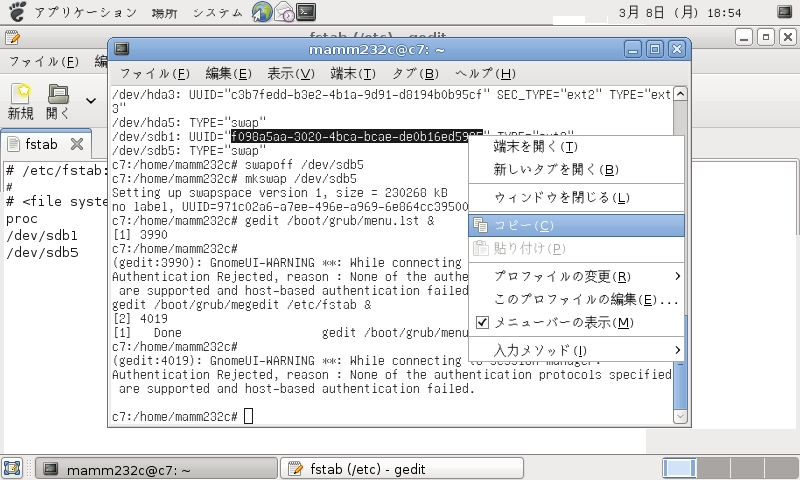
Task: Choose 端末を開く(T) in context menu
Action: (x=577, y=147)
